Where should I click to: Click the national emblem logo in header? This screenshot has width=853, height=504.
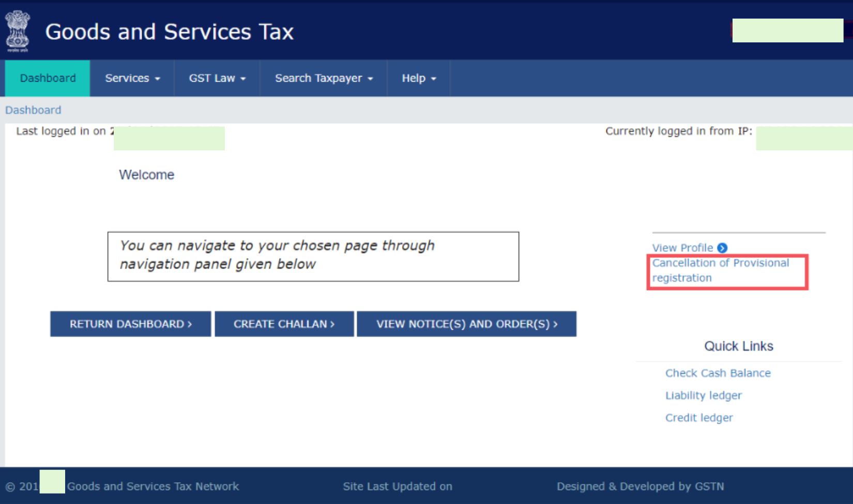pyautogui.click(x=18, y=31)
